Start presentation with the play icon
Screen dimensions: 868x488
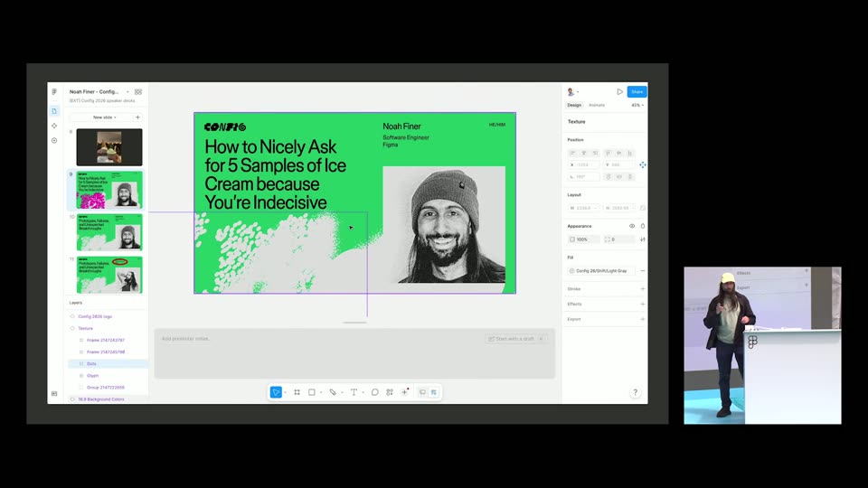point(620,92)
